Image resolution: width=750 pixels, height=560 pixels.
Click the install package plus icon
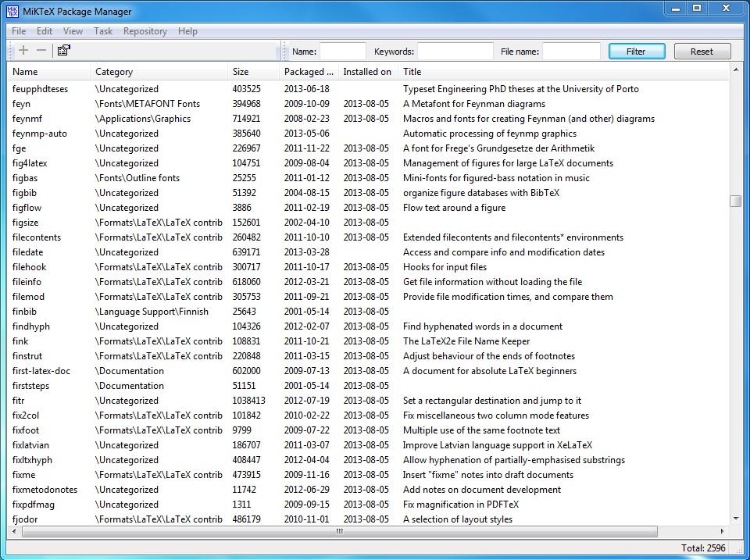pyautogui.click(x=23, y=50)
